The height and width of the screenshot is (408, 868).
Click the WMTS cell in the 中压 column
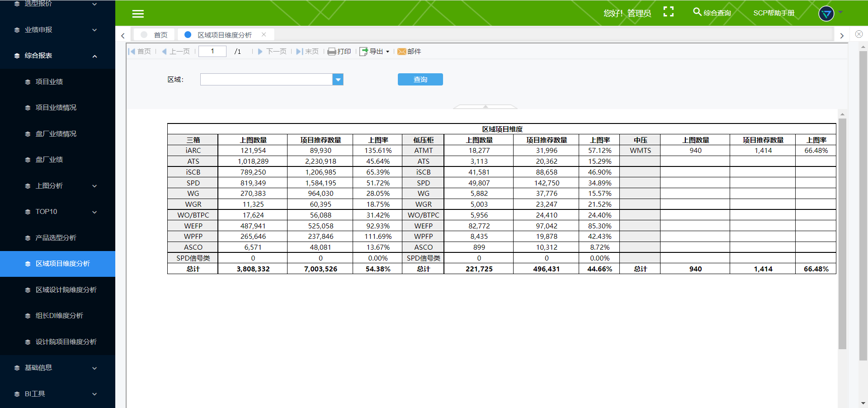click(x=641, y=151)
